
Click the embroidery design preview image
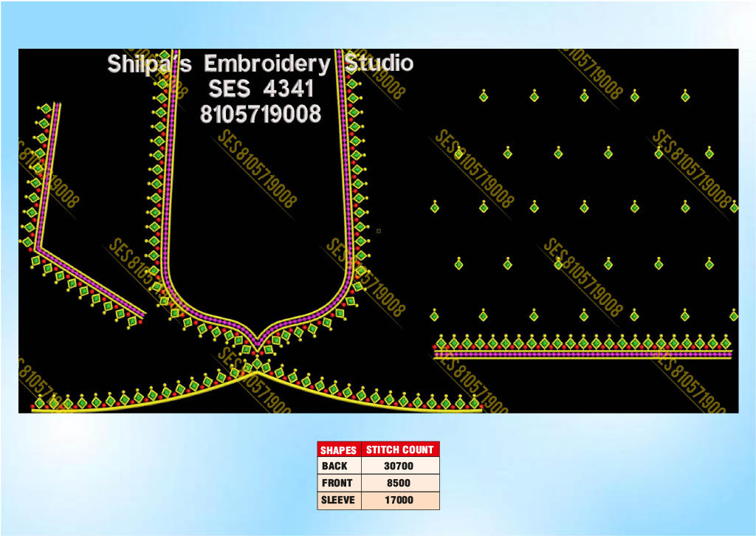379,231
